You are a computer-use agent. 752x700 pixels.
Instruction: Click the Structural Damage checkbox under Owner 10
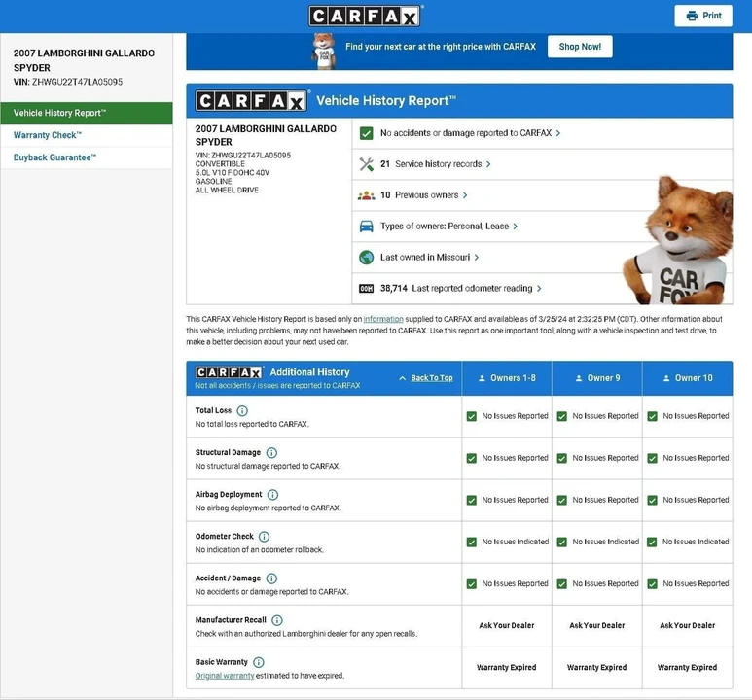[652, 458]
